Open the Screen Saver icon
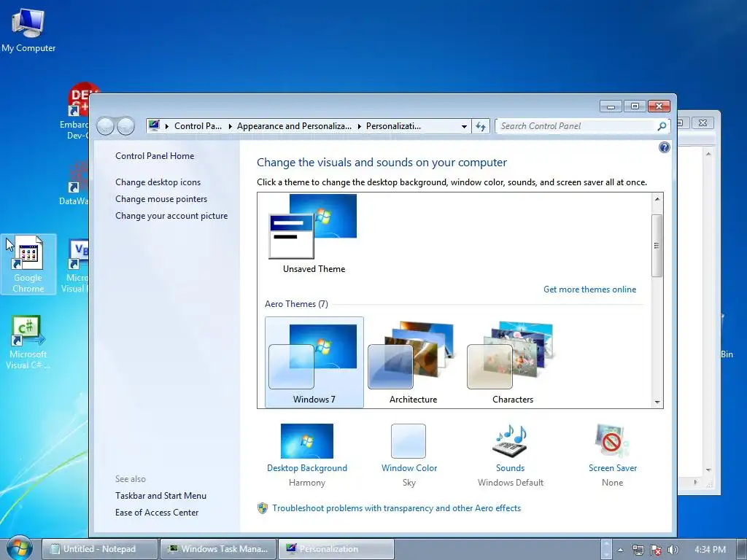Viewport: 747px width, 560px height. [x=612, y=441]
